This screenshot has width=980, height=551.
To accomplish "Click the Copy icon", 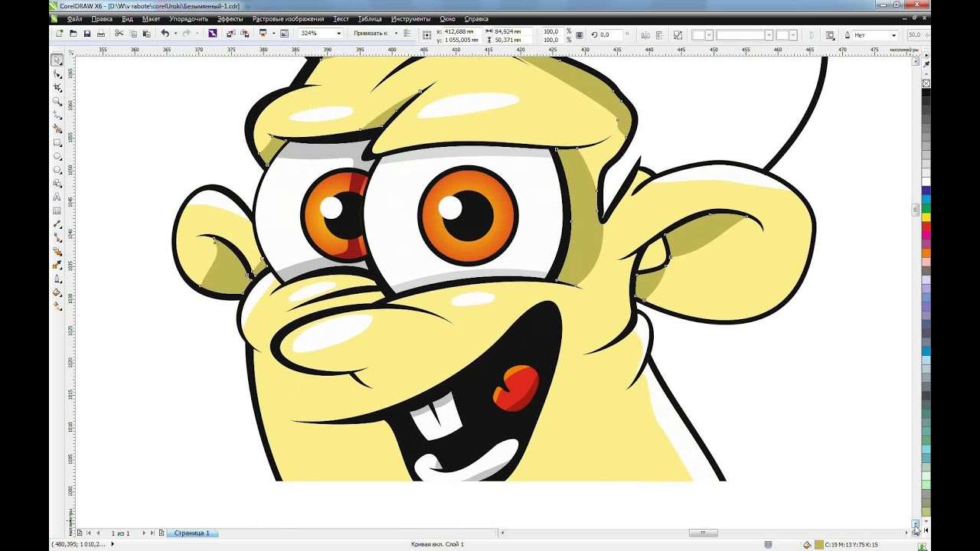I will click(133, 34).
